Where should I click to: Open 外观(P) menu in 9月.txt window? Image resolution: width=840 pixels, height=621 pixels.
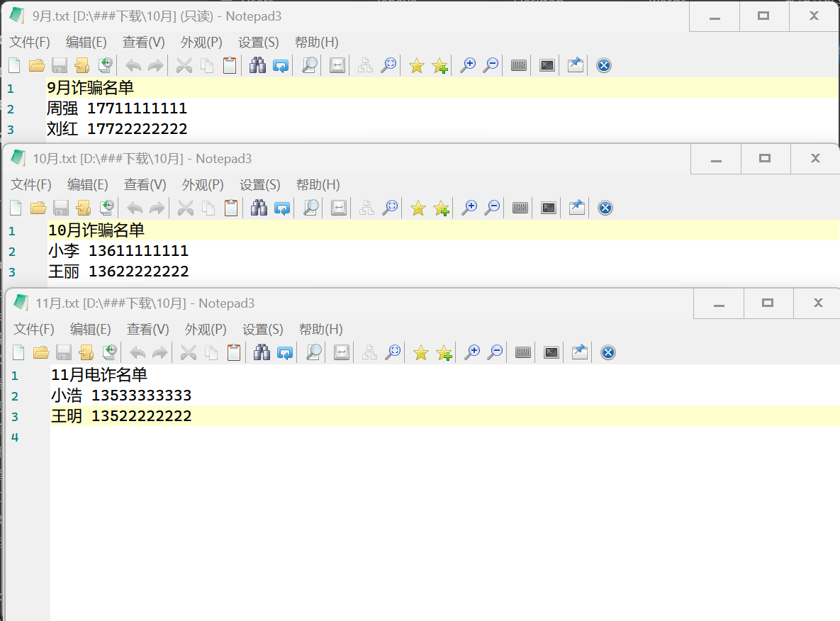tap(201, 43)
